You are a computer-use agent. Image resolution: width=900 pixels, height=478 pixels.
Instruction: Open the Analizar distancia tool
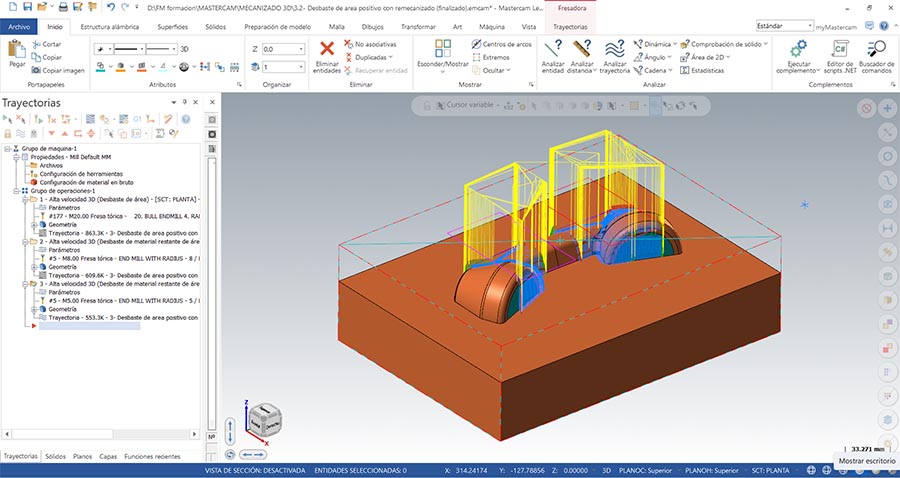(580, 50)
